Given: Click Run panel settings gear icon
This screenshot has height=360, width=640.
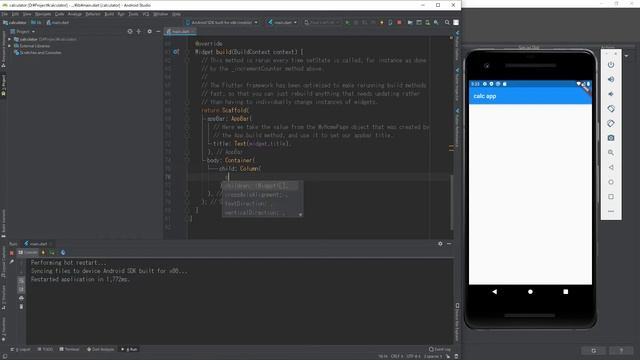Looking at the screenshot, I should click(440, 244).
